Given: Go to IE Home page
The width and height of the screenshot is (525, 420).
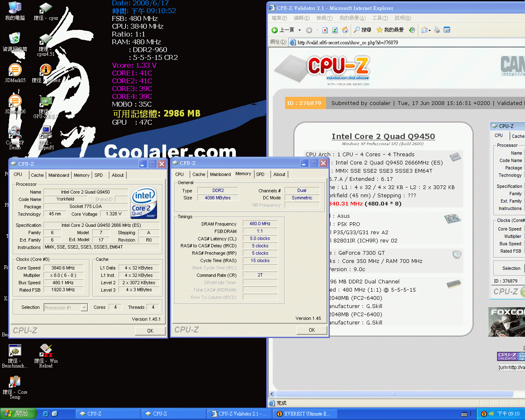Looking at the screenshot, I should coord(345,30).
